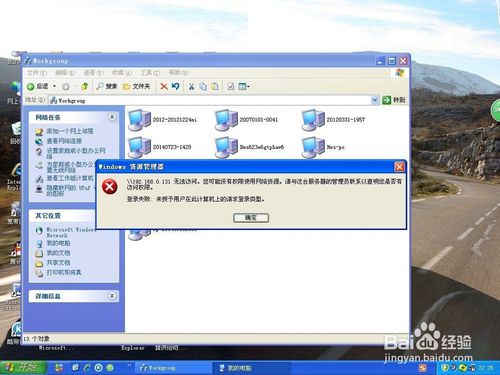Select computer 20140723-1428

pyautogui.click(x=160, y=147)
